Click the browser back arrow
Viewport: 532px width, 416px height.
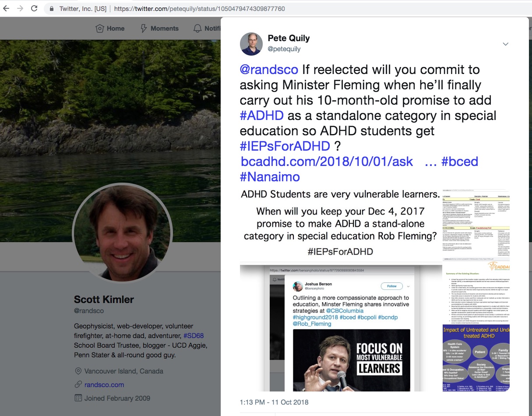click(7, 8)
